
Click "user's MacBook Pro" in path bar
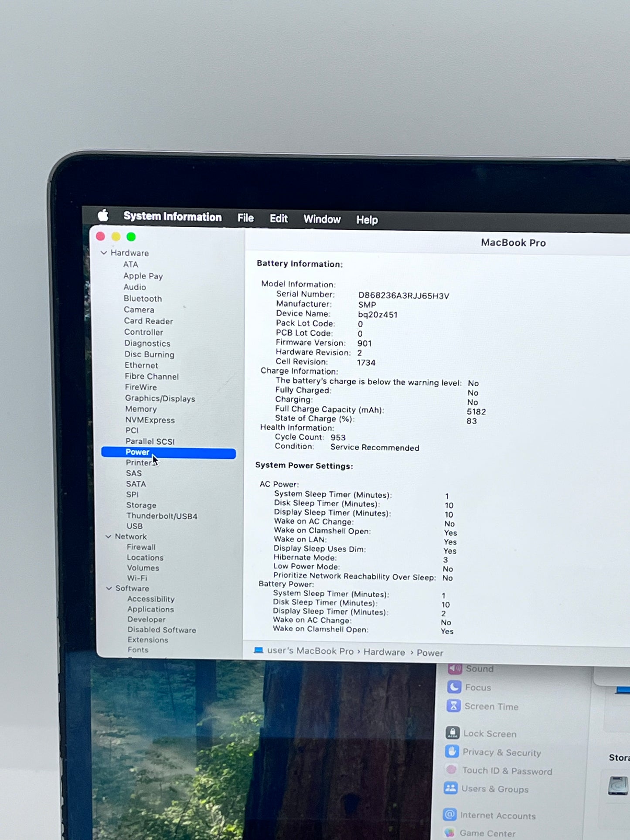click(310, 651)
